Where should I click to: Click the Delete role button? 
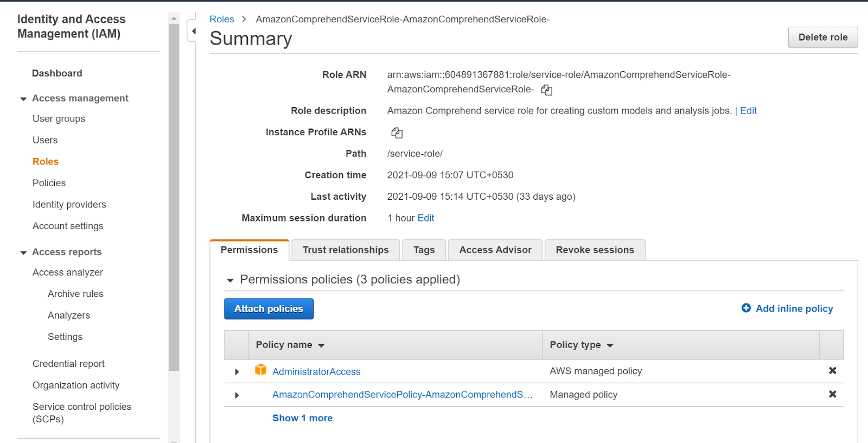[x=822, y=37]
